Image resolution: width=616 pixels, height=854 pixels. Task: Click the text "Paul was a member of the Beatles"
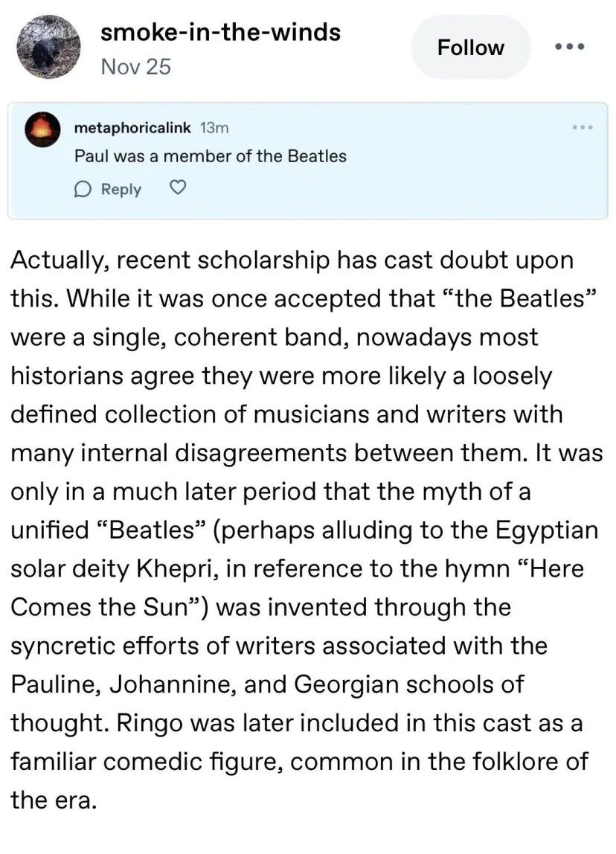tap(211, 156)
